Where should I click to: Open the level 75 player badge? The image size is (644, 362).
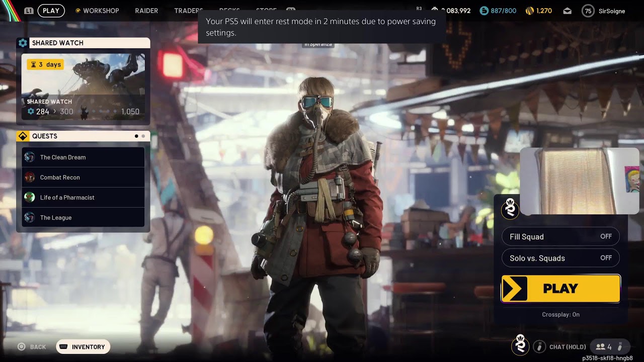coord(588,11)
